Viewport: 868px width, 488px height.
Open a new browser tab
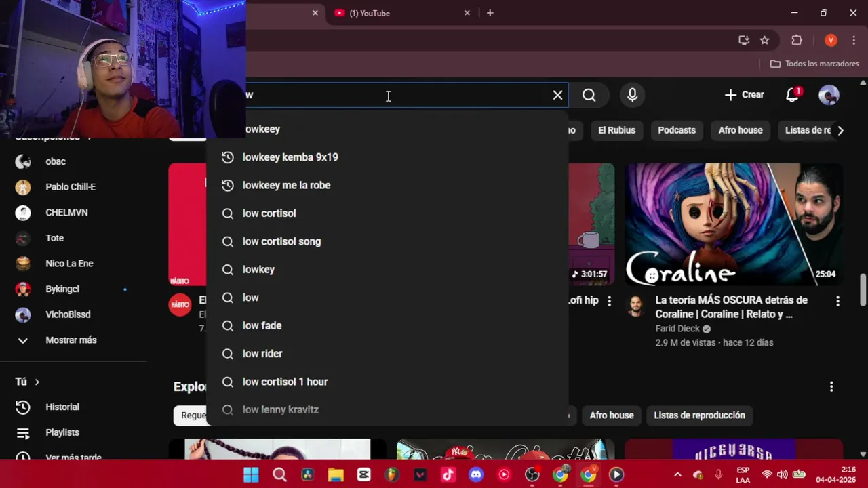490,13
